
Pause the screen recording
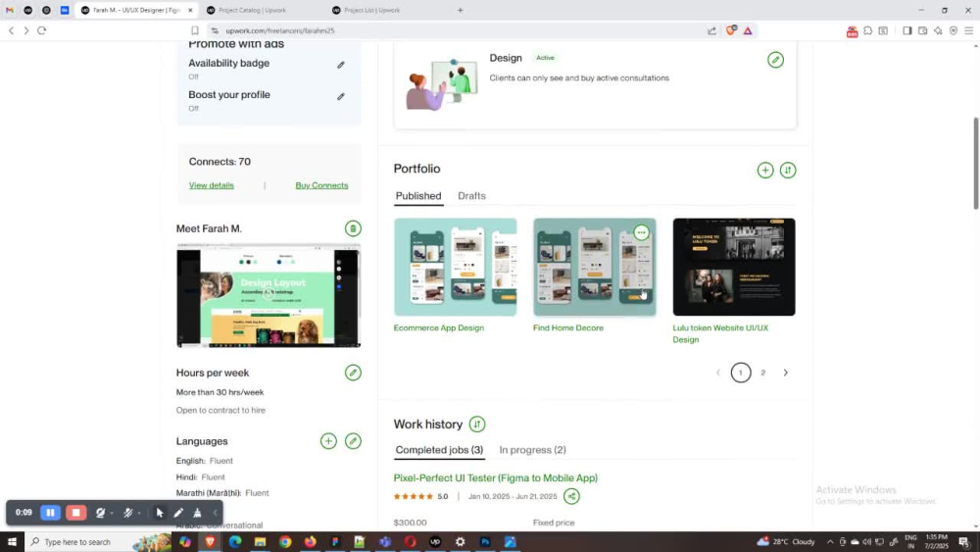(x=50, y=513)
